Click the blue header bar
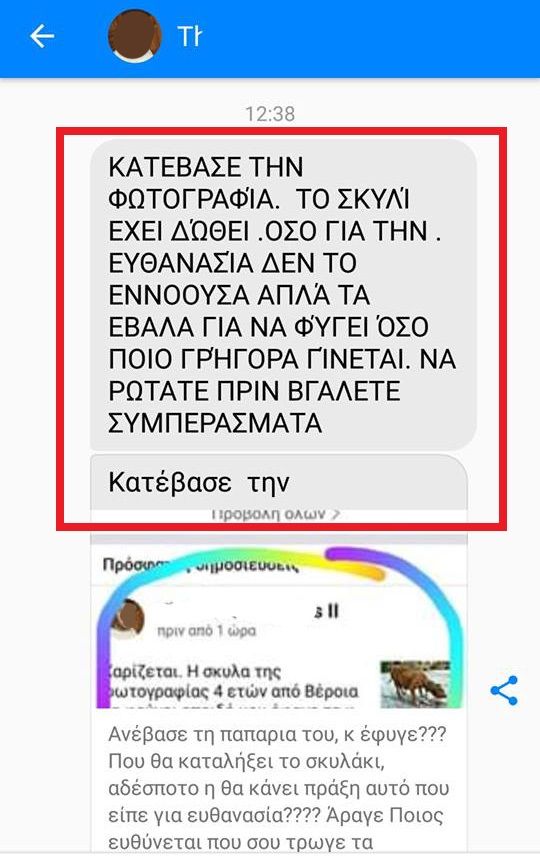This screenshot has width=540, height=864. [270, 39]
